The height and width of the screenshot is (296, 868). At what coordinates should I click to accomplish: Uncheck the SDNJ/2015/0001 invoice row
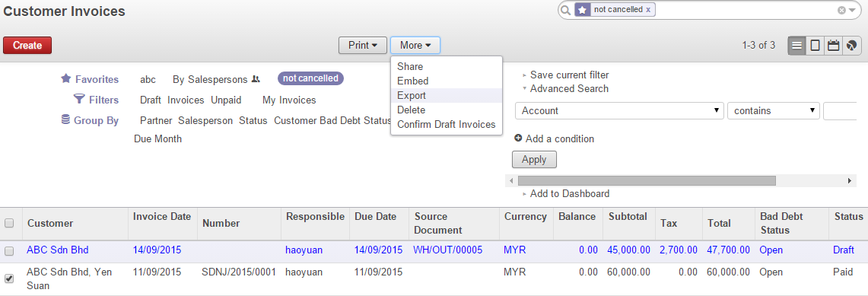click(9, 278)
